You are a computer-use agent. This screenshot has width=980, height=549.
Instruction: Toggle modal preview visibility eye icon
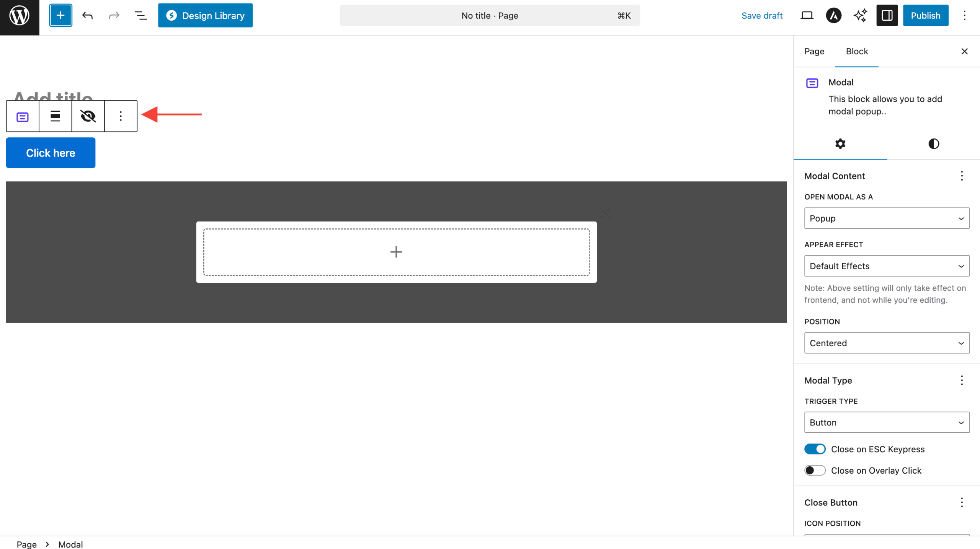[x=88, y=116]
